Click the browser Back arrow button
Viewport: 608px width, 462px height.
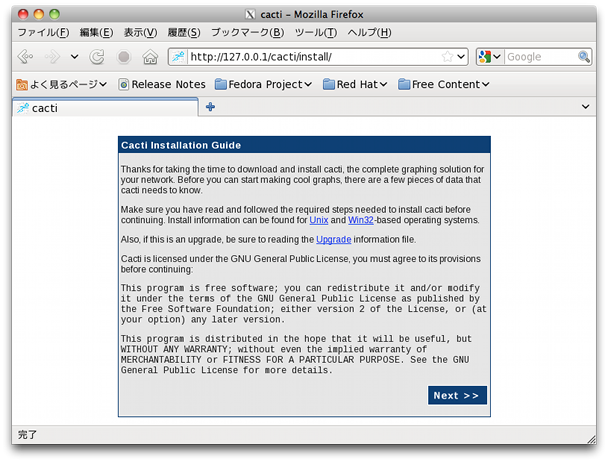[25, 57]
